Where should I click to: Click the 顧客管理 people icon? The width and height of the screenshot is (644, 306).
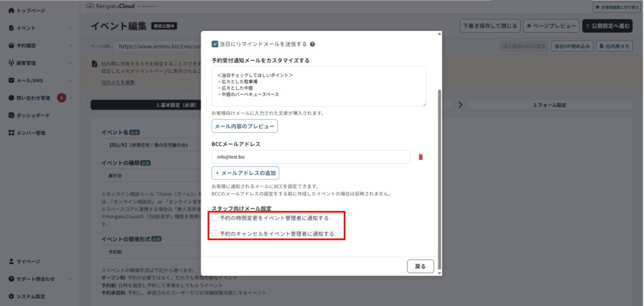pos(11,63)
